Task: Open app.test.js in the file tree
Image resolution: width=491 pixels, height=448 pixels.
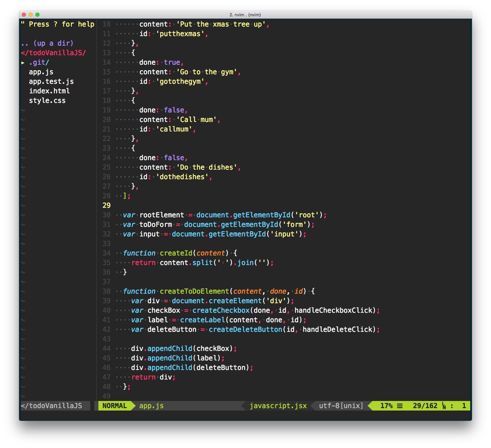Action: coord(51,81)
